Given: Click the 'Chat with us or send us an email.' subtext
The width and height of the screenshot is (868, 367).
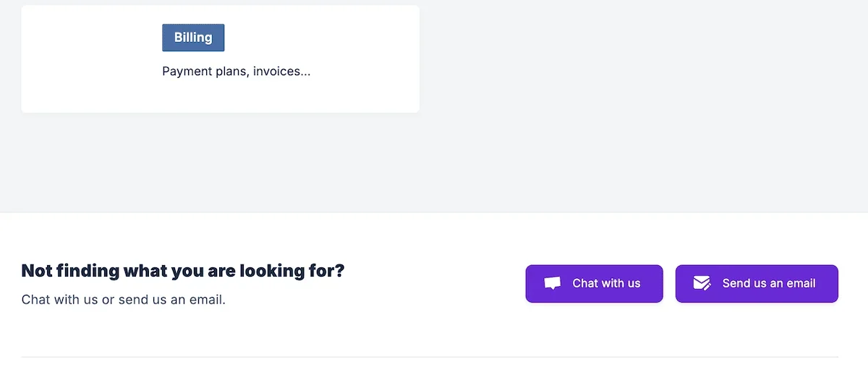Looking at the screenshot, I should (x=124, y=299).
